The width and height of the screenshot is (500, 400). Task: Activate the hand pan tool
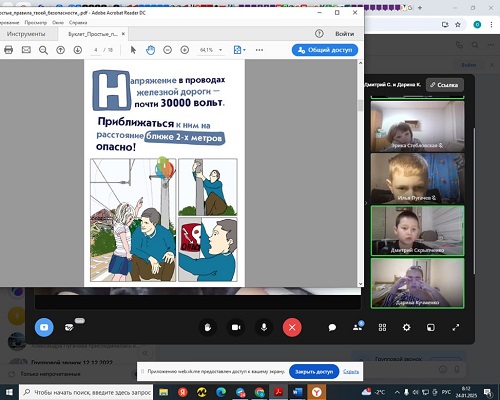pyautogui.click(x=150, y=50)
